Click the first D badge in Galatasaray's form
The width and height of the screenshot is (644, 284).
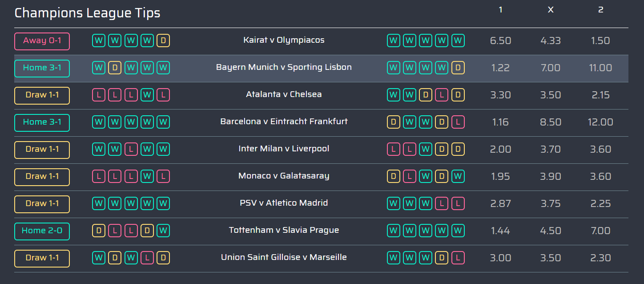393,177
